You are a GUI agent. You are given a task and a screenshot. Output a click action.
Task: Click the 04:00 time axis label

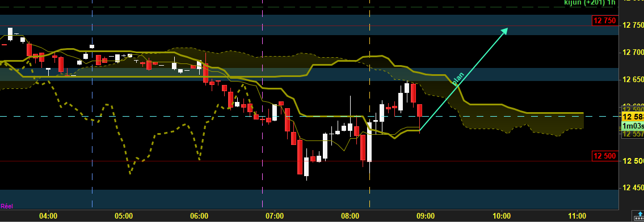[48, 216]
